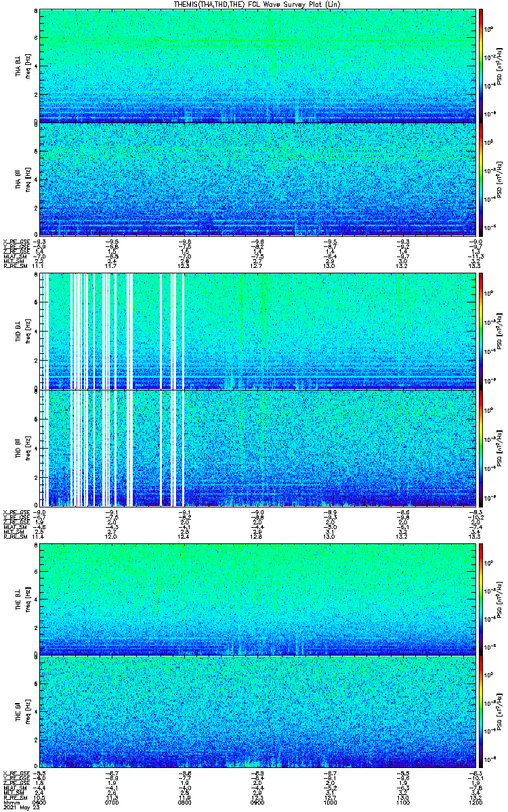Click the X_RE_GSE row label under THD panels
Viewport: 508px width, 812px height.
point(16,512)
